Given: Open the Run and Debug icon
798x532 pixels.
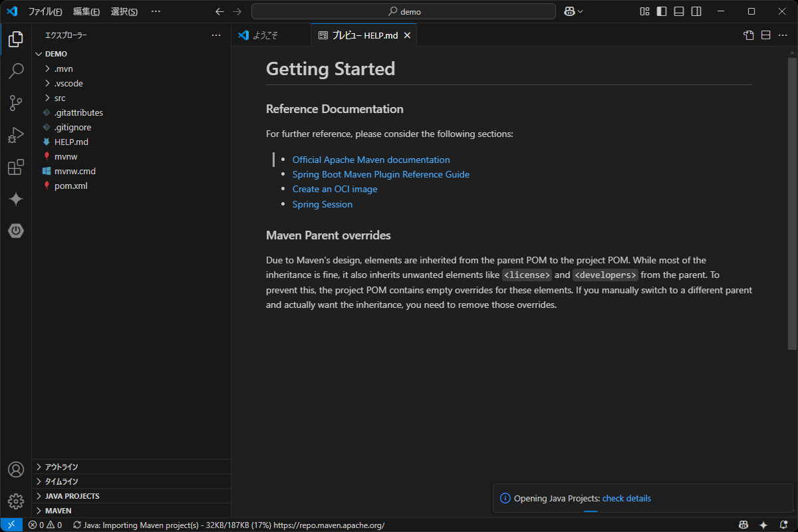Looking at the screenshot, I should (16, 135).
